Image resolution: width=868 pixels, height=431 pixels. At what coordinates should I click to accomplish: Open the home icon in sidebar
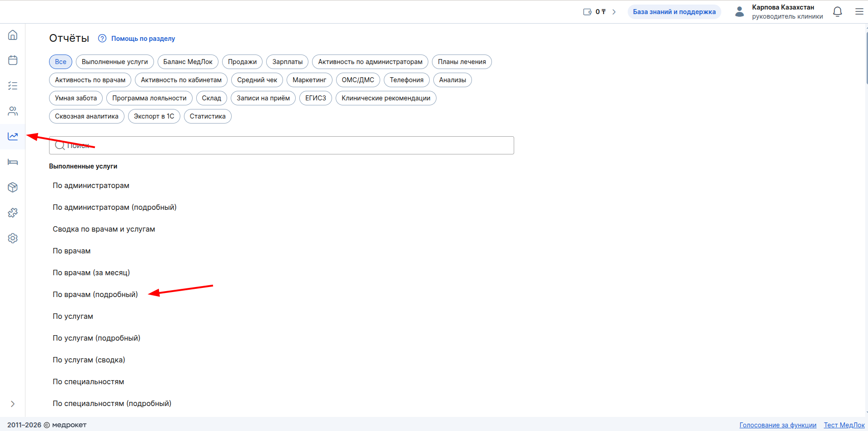[x=13, y=35]
